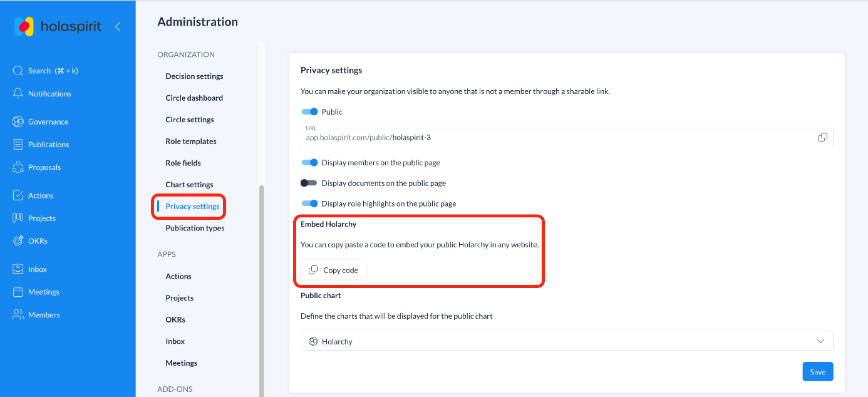Click the Projects board icon
Viewport: 868px width, 397px height.
pos(18,218)
